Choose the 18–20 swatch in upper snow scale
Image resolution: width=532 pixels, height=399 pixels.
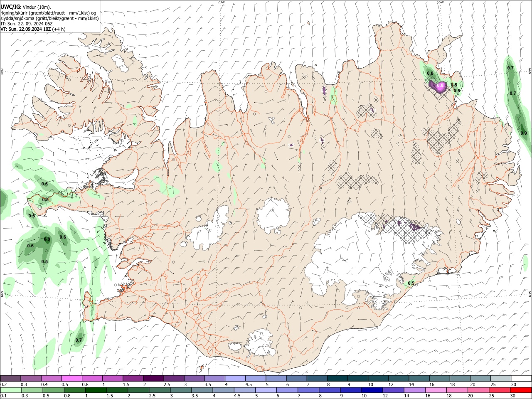click(460, 379)
